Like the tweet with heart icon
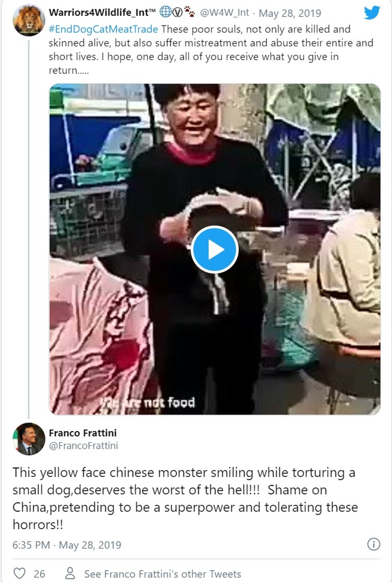Screen dimensions: 392x585 click(19, 573)
